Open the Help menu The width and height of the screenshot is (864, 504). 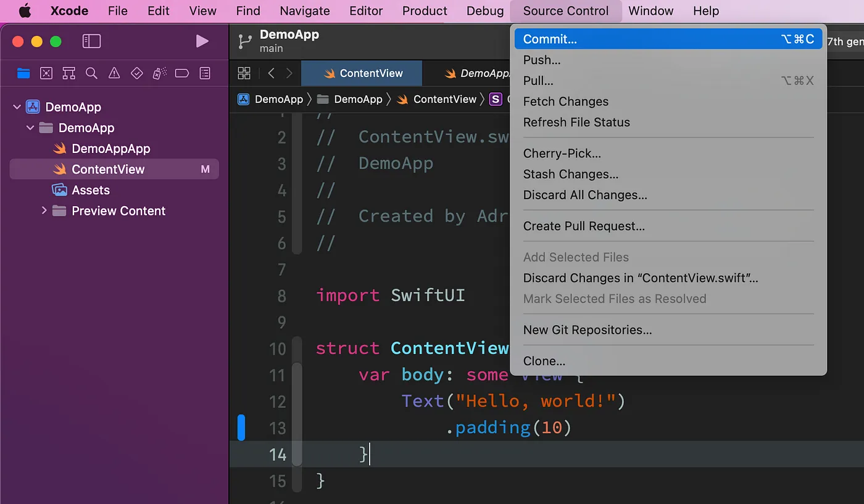click(x=706, y=10)
